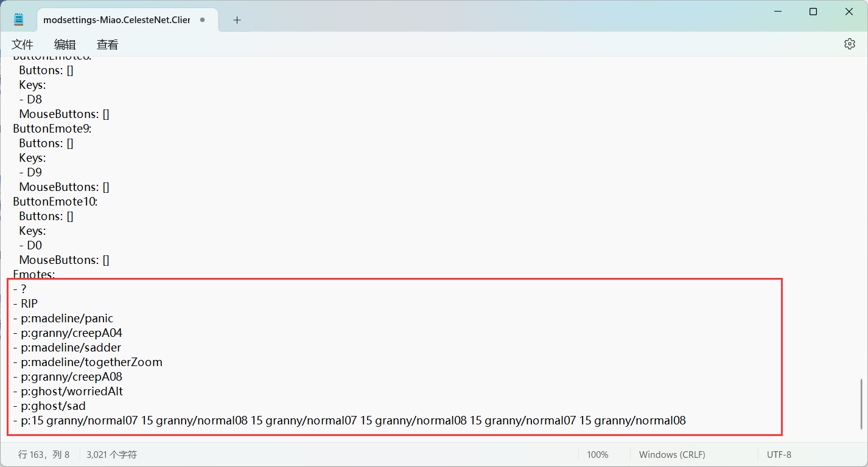This screenshot has height=467, width=868.
Task: Minimize the Notepad window
Action: point(777,12)
